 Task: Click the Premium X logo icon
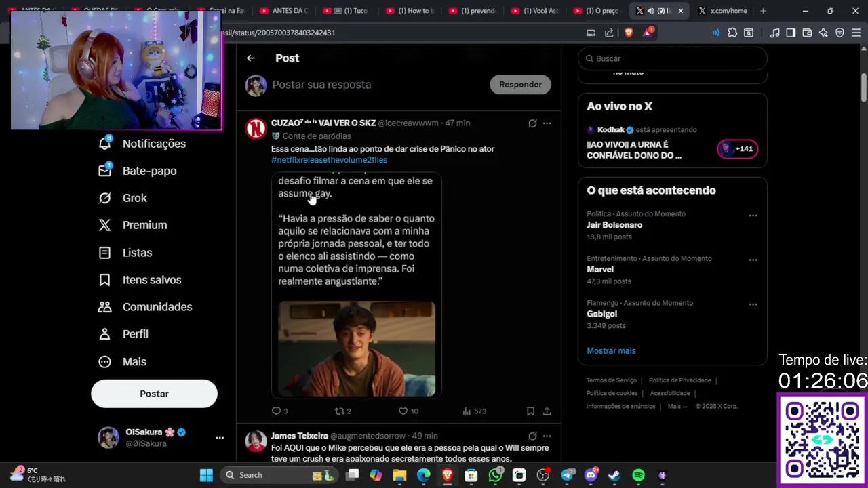pos(104,225)
